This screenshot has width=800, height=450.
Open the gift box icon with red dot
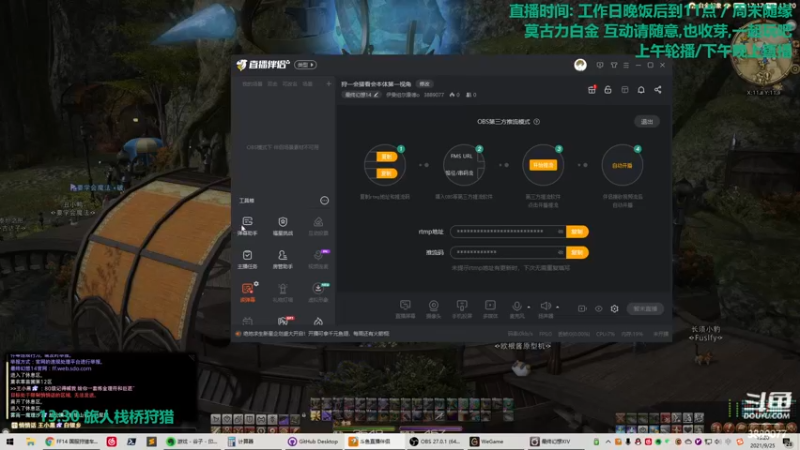point(592,90)
